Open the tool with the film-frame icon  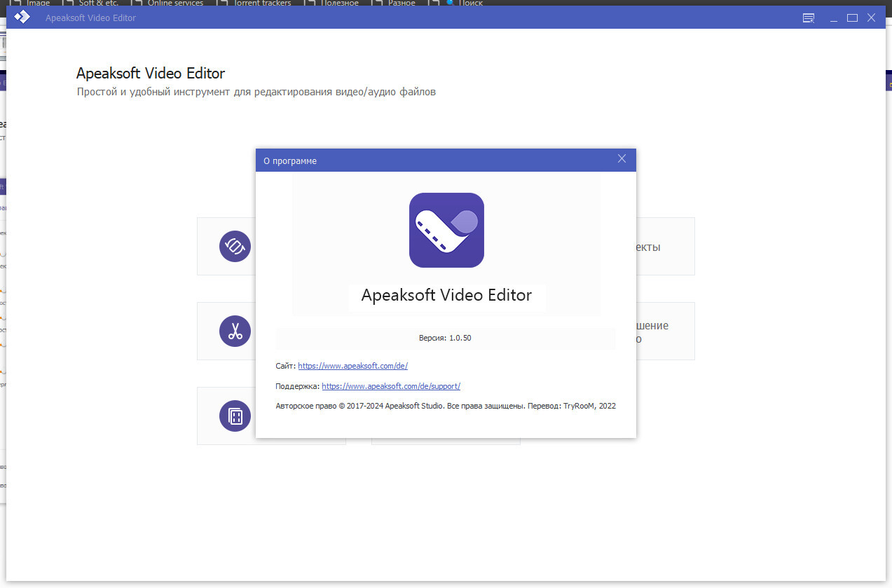click(235, 416)
